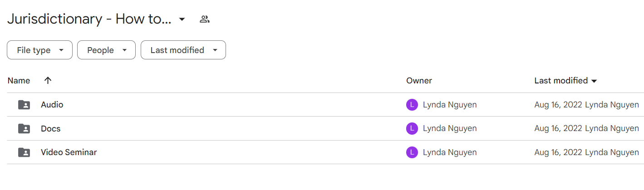
Task: Sort by the Name column header
Action: pos(19,81)
